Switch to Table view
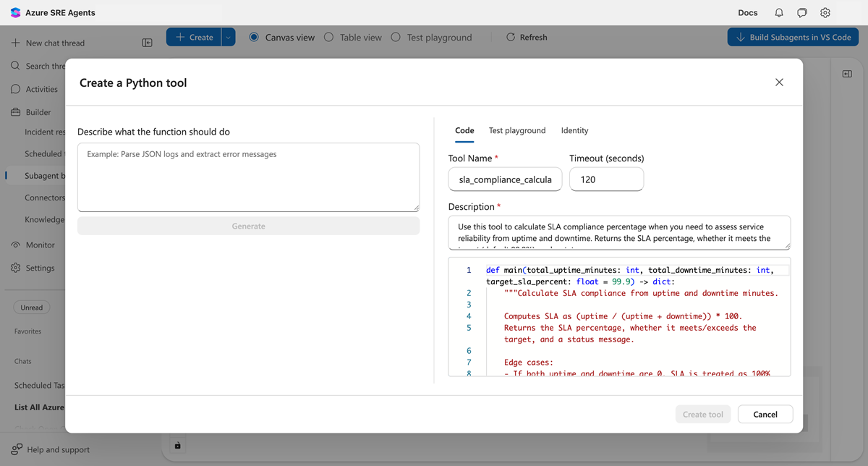The height and width of the screenshot is (466, 868). 329,37
